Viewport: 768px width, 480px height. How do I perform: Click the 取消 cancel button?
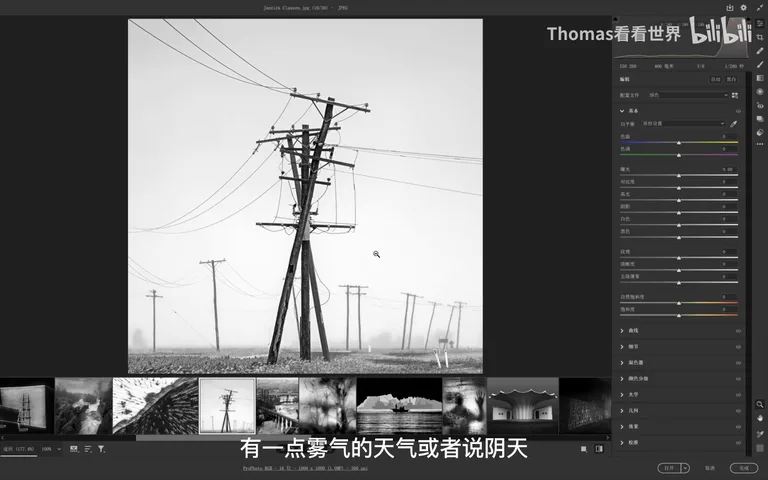[710, 468]
